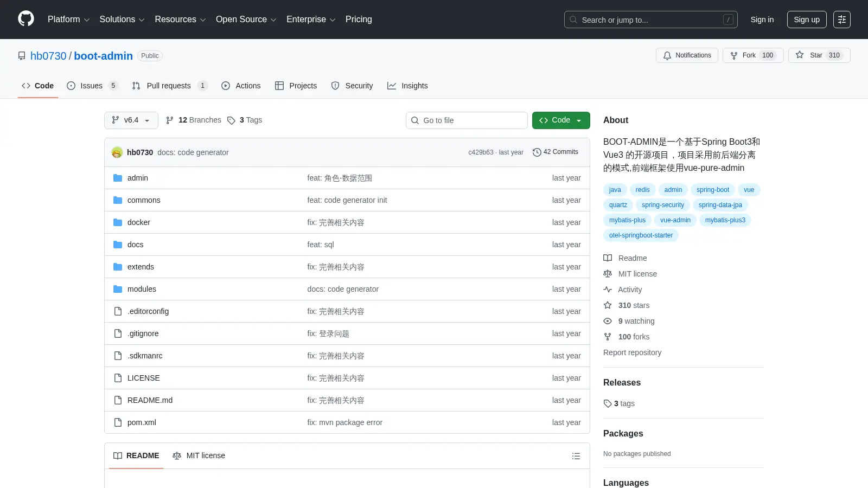Go to the GitHub homepage logo

point(26,19)
